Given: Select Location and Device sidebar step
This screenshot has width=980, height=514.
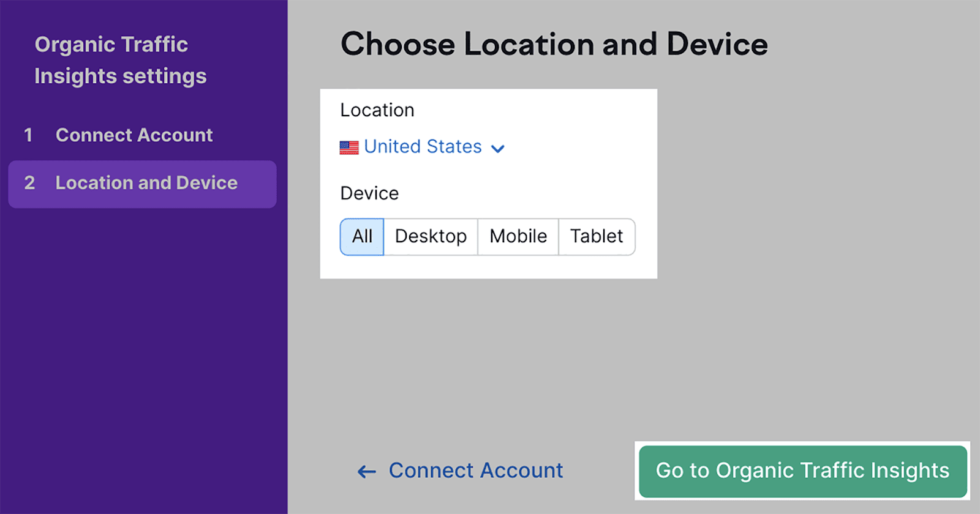Looking at the screenshot, I should pos(146,183).
